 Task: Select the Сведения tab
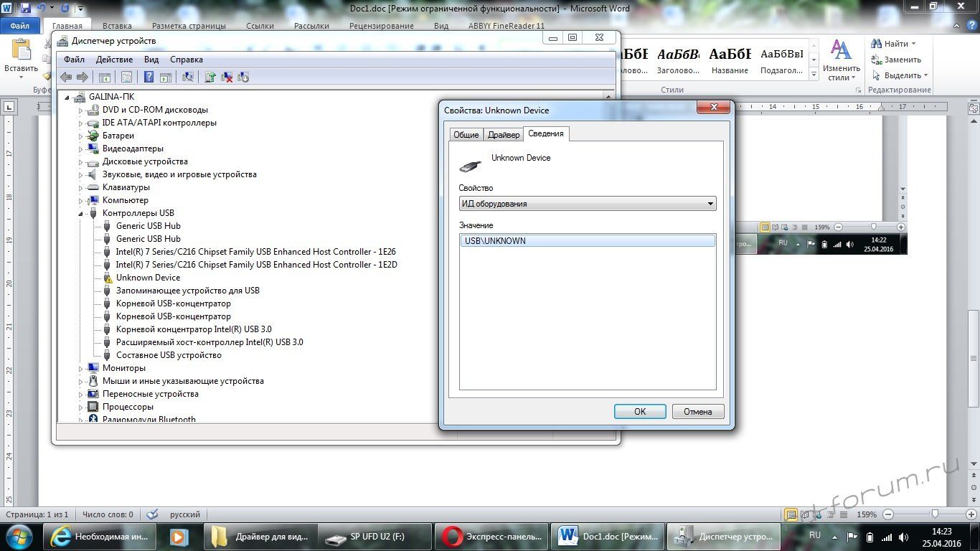[x=546, y=133]
